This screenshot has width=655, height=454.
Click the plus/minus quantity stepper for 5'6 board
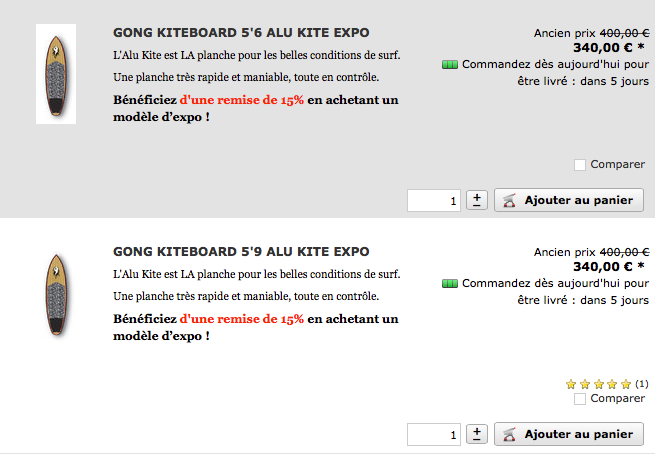(x=477, y=200)
